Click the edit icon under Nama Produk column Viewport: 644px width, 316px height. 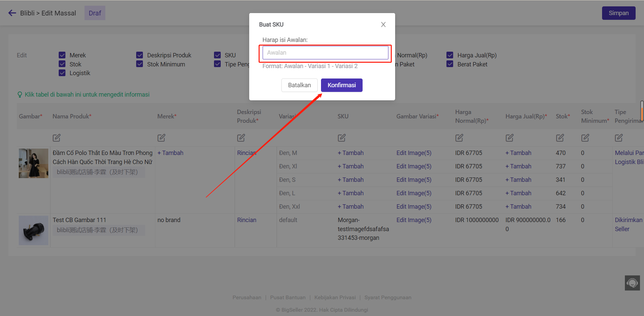pos(56,138)
